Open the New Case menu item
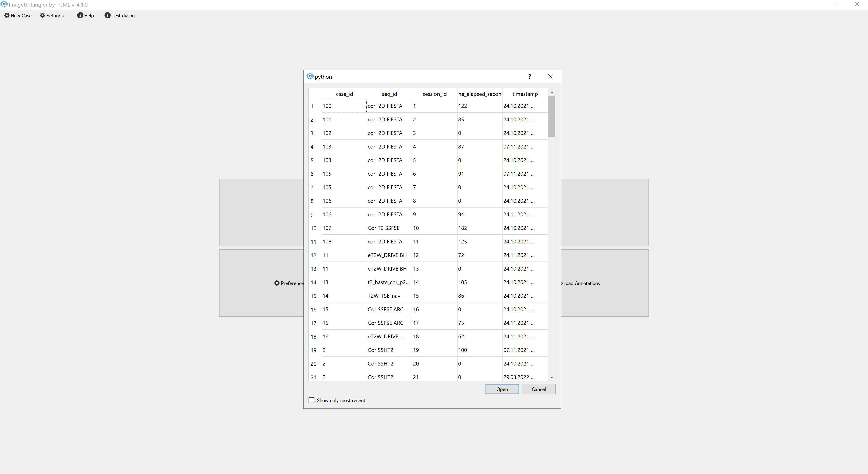The height and width of the screenshot is (474, 868). click(x=18, y=16)
